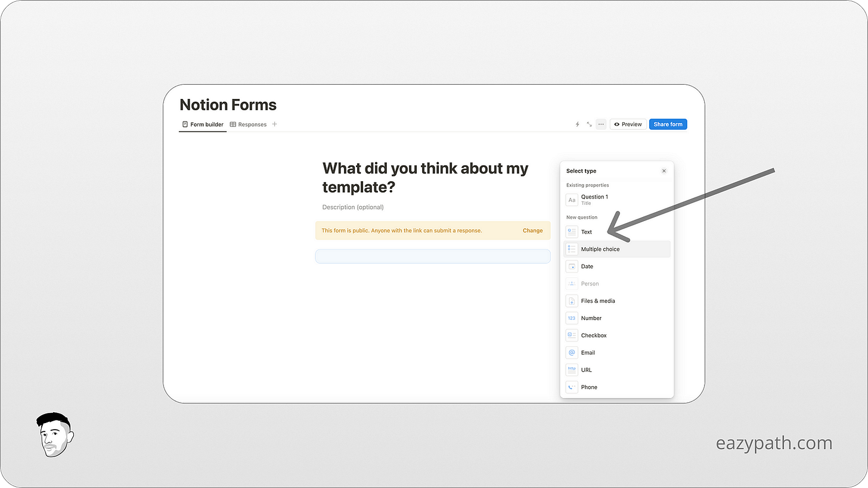Switch to the Responses tab
The width and height of the screenshot is (868, 488).
[x=248, y=125]
